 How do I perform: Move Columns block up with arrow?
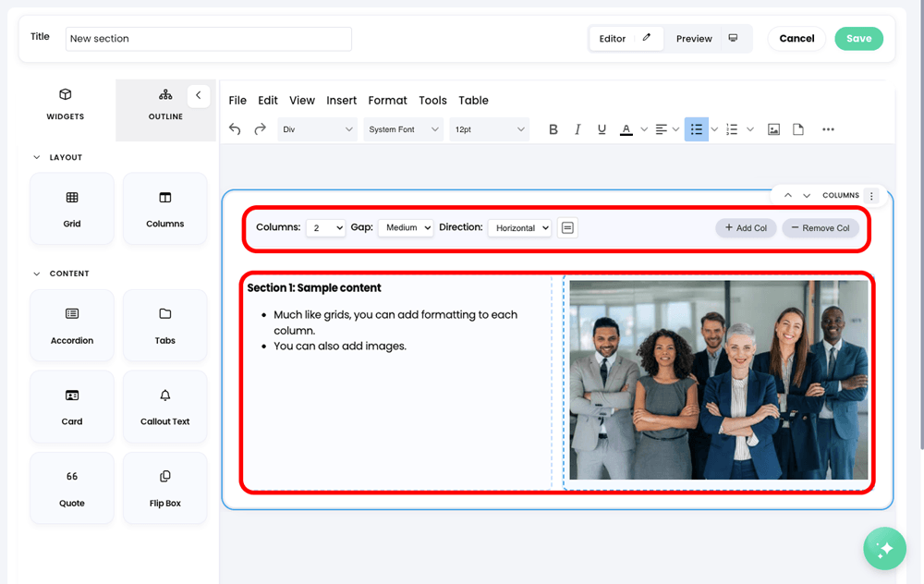787,196
